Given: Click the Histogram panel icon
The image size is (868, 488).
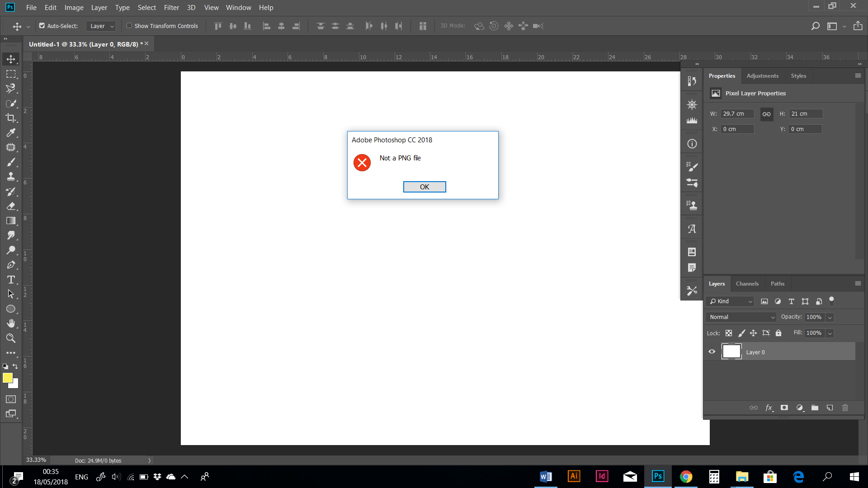Looking at the screenshot, I should point(691,120).
